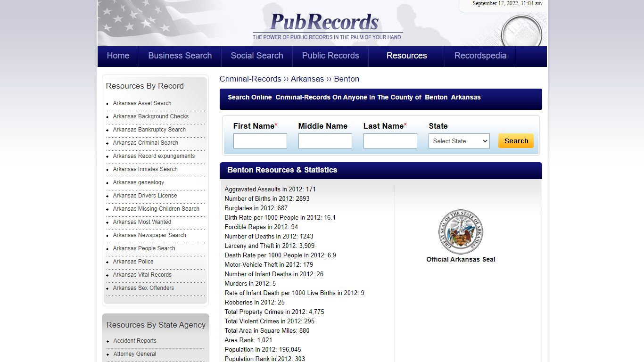
Task: Click 'Number of Infant Deaths in 2012: 26'
Action: (x=274, y=274)
